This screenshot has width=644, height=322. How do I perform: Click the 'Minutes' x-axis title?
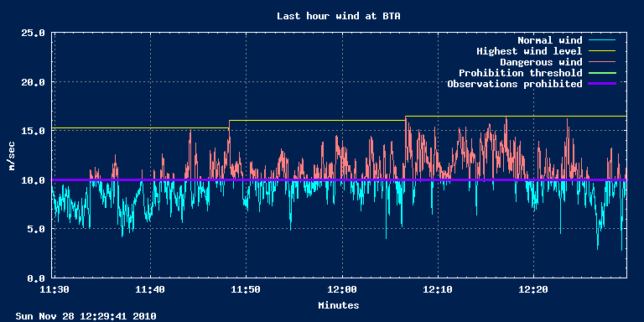click(339, 305)
